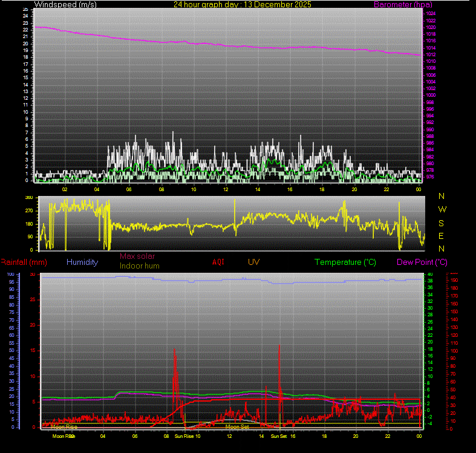476x453 pixels.
Task: Click the "1000" barometer axis value
Action: point(431,95)
